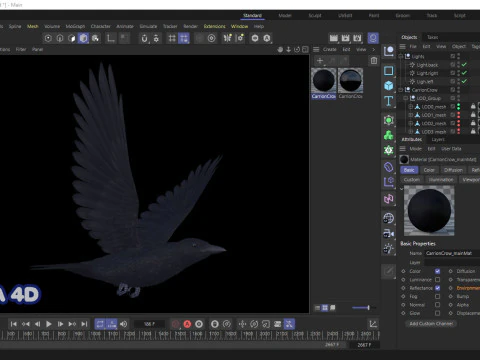Click the green Volume Builder icon
The width and height of the screenshot is (480, 360).
pyautogui.click(x=389, y=150)
